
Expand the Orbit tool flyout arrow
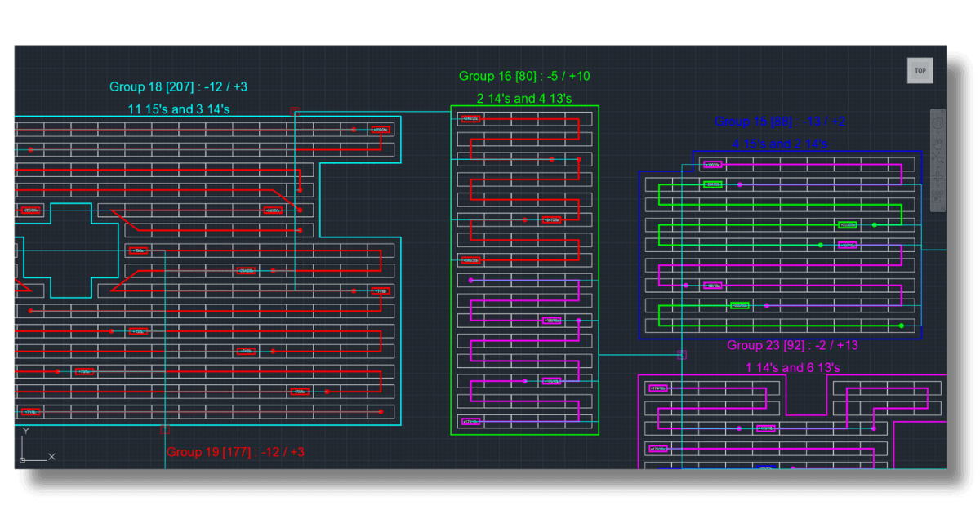coord(938,186)
